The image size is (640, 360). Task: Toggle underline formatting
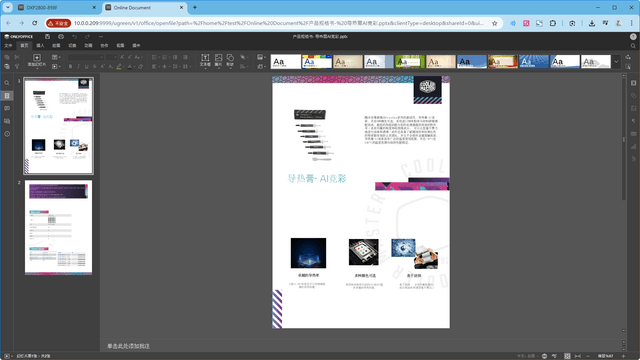(x=86, y=66)
